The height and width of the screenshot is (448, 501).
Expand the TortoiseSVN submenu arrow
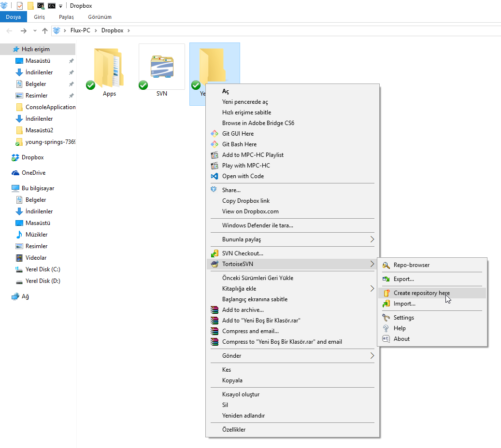[372, 264]
